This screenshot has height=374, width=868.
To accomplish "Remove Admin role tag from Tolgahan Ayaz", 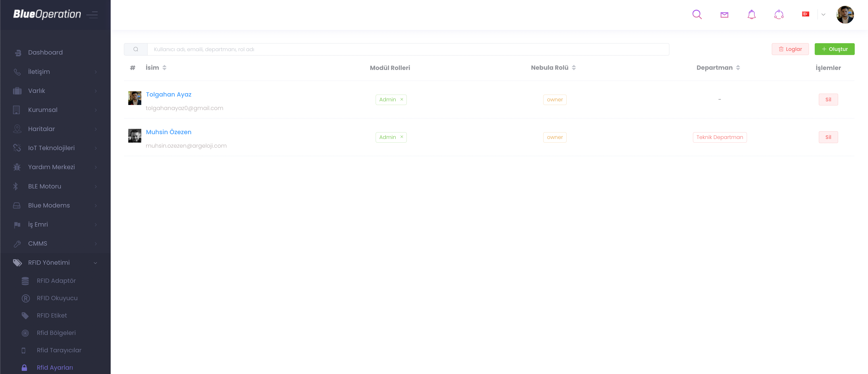I will 402,99.
